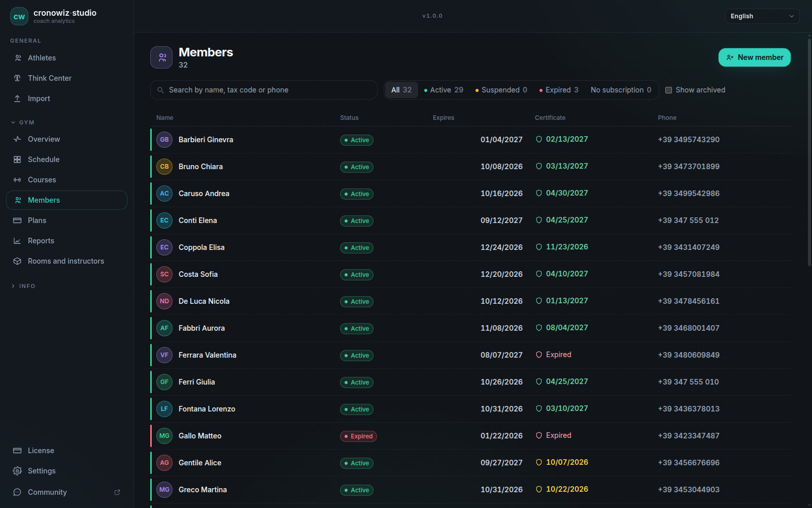Click the License card icon
The width and height of the screenshot is (812, 508).
point(17,451)
